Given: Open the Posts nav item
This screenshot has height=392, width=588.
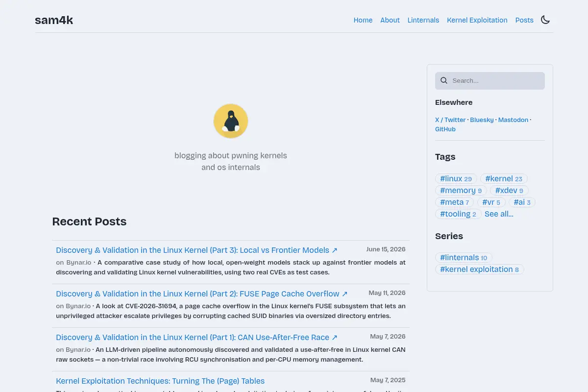Looking at the screenshot, I should tap(524, 20).
